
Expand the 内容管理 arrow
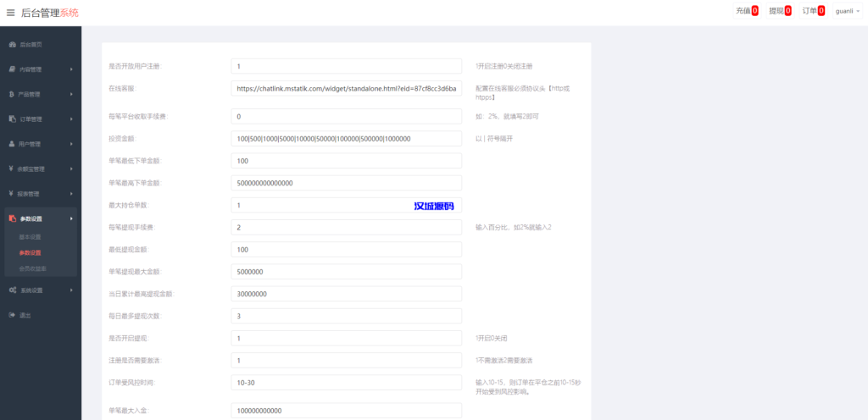71,69
